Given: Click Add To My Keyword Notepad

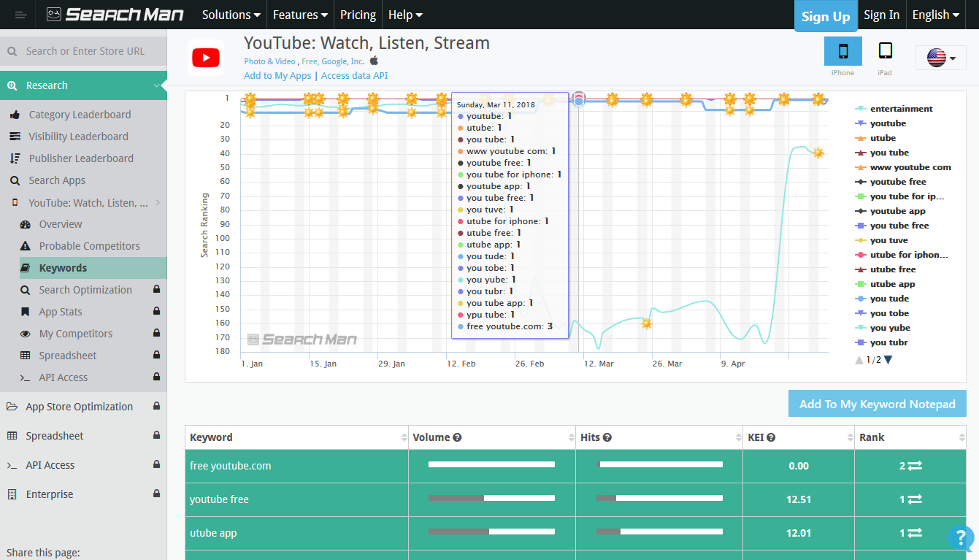Looking at the screenshot, I should coord(877,404).
